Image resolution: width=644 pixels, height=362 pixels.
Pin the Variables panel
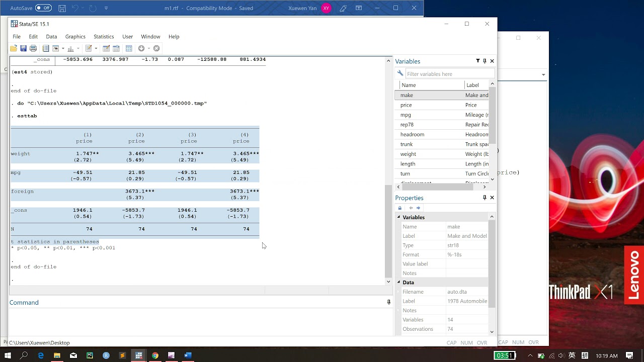tap(485, 61)
